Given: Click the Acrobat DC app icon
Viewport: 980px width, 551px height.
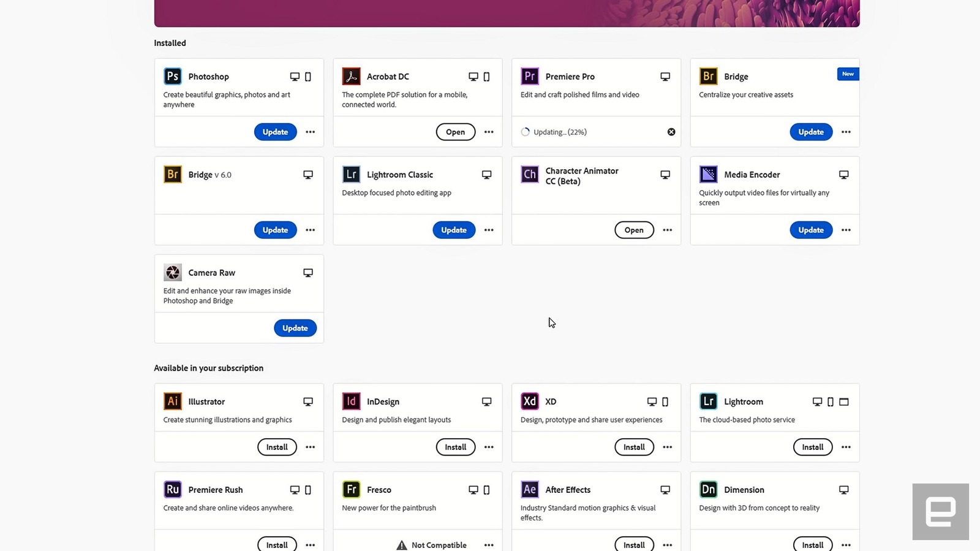Looking at the screenshot, I should 351,77.
